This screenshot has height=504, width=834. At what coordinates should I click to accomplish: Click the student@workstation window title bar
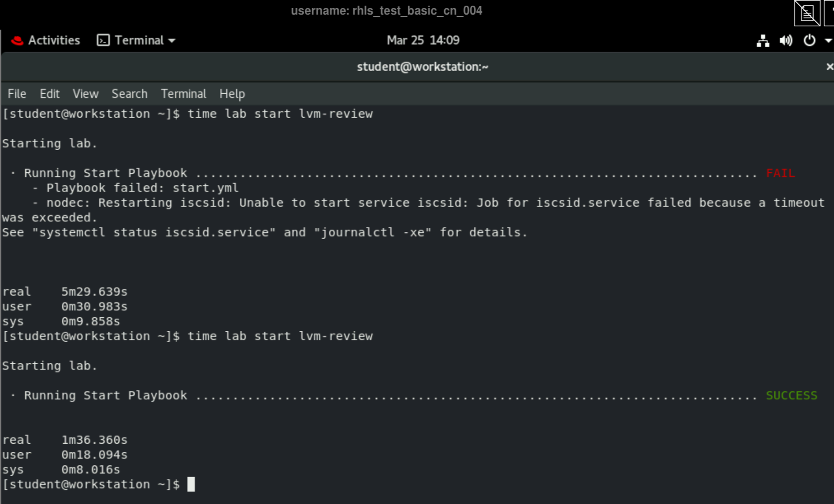[x=422, y=67]
